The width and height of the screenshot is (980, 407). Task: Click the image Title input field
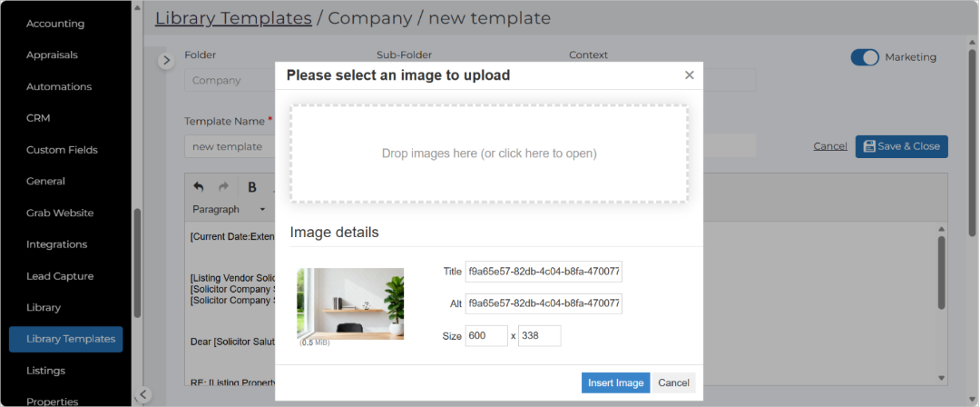tap(544, 272)
